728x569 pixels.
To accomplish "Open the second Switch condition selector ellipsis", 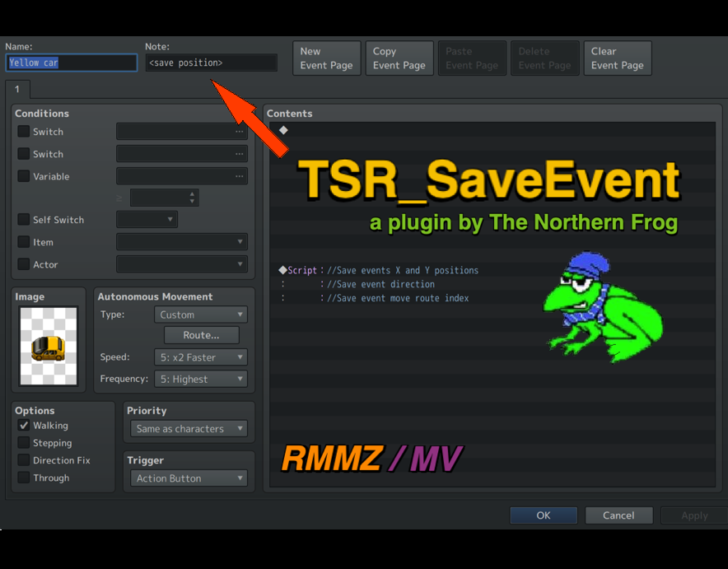I will coord(239,154).
